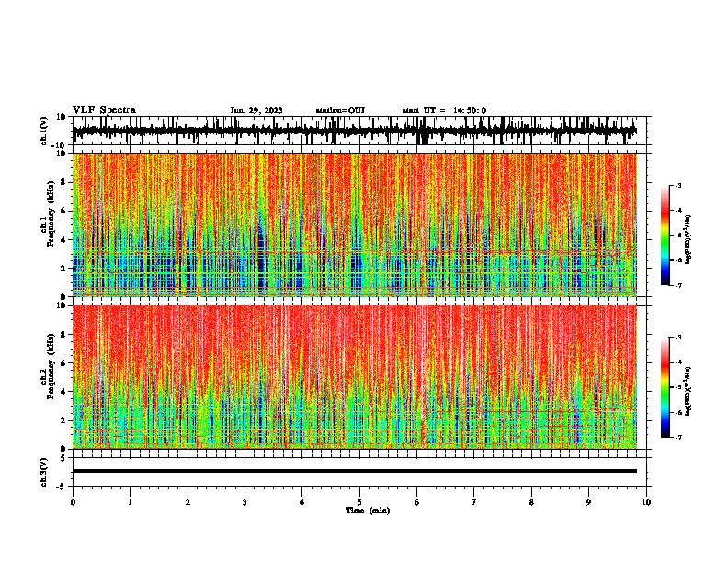Click the "-3" label on ch.1 color bar
Viewport: 728px width, 563px height.
click(x=677, y=186)
